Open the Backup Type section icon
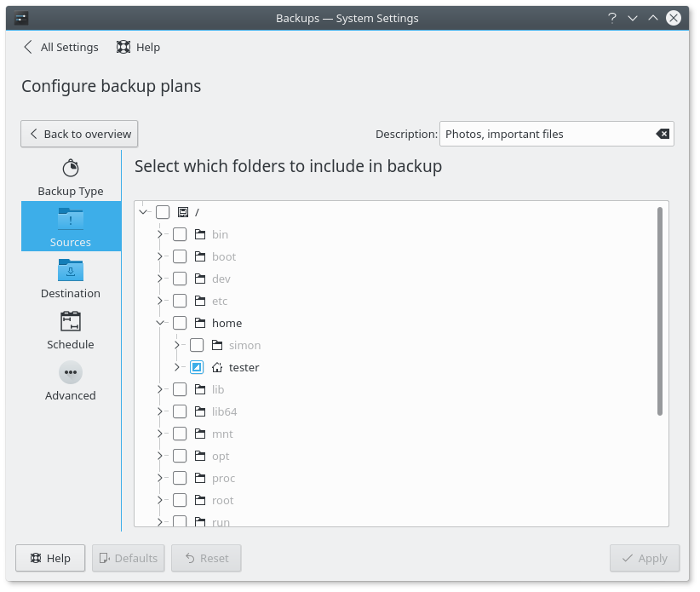This screenshot has width=700, height=592. tap(71, 169)
